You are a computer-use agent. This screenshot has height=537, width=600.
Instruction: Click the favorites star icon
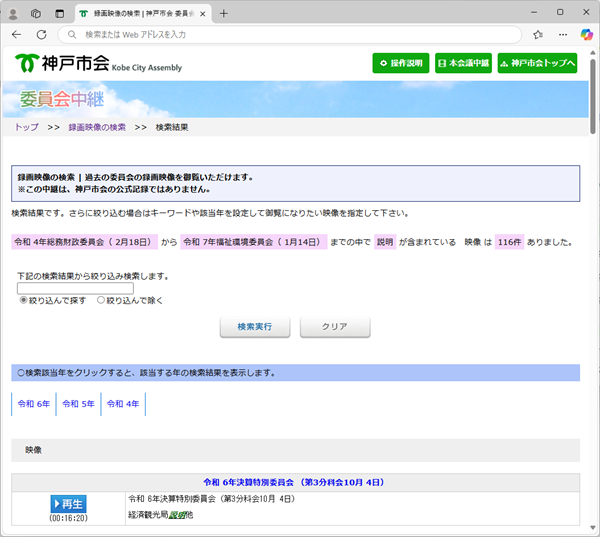(x=539, y=34)
